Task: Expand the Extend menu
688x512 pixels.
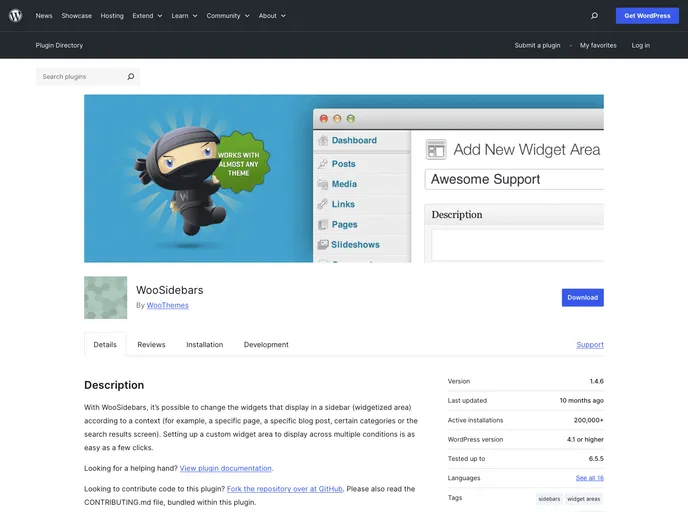Action: (147, 16)
